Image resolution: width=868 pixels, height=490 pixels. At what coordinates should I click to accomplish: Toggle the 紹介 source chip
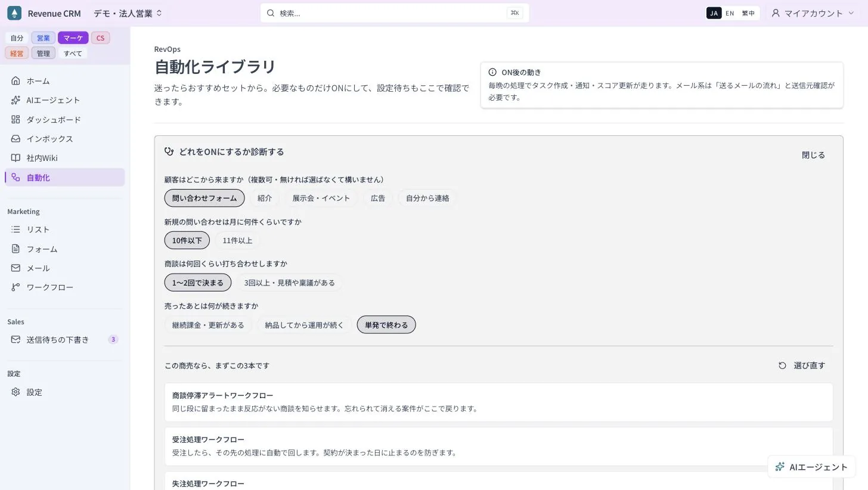point(265,198)
